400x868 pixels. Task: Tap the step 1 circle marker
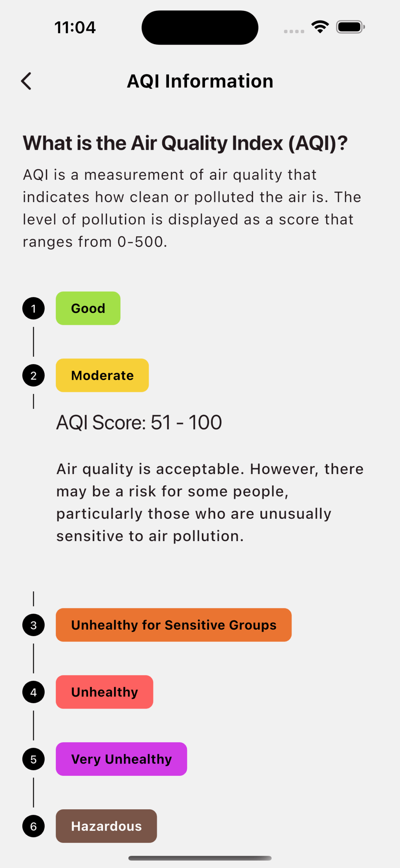tap(34, 308)
